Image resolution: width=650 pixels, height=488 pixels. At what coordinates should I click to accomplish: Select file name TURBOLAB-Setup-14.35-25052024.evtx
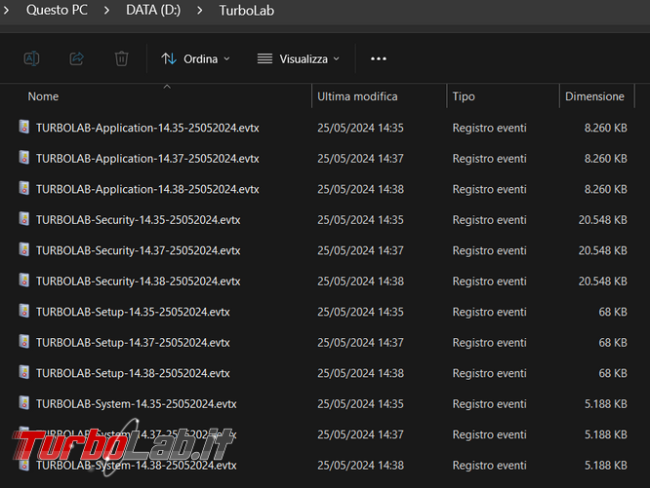click(x=133, y=312)
